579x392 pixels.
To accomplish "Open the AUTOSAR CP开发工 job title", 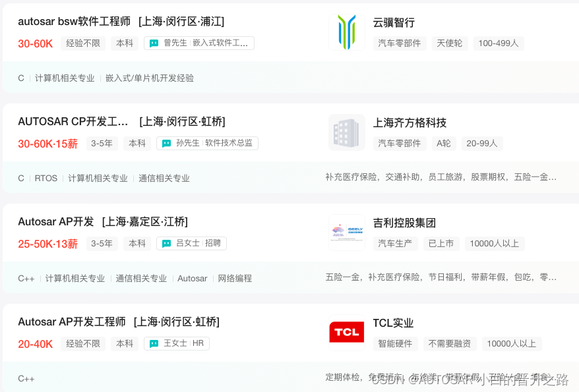I will coord(73,121).
